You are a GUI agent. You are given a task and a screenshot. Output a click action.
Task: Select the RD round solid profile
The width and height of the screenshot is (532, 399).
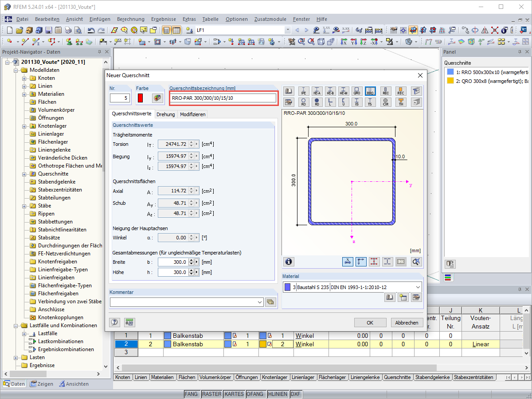tap(317, 102)
